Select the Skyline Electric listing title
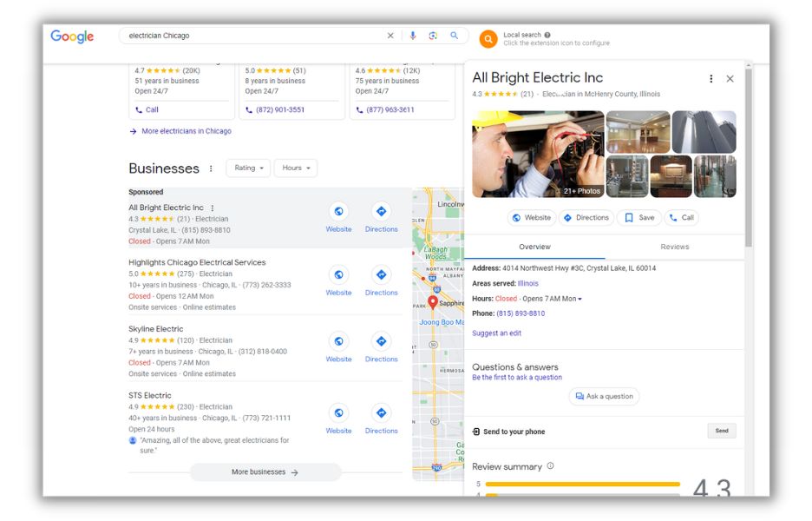The height and width of the screenshot is (521, 812). coord(156,329)
